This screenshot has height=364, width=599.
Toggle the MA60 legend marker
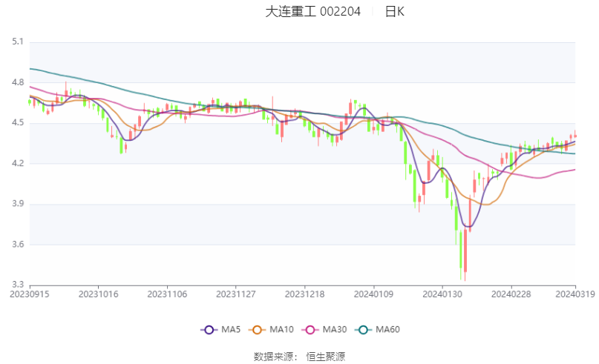point(363,330)
